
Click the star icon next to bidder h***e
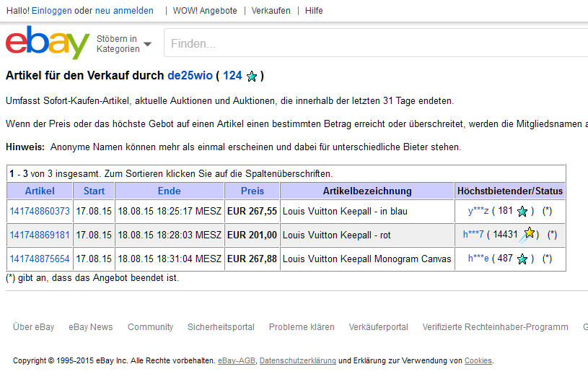522,259
